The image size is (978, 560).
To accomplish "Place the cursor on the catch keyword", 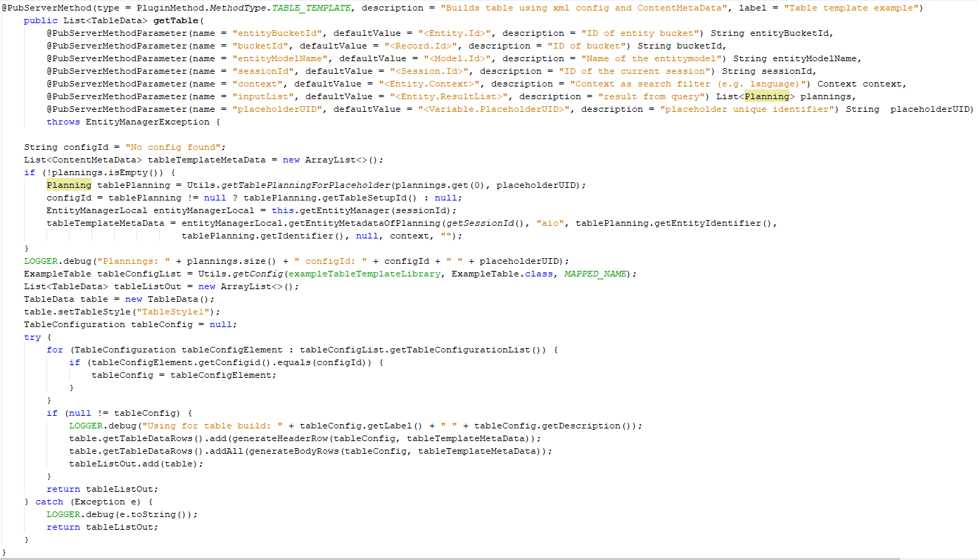I will (49, 502).
